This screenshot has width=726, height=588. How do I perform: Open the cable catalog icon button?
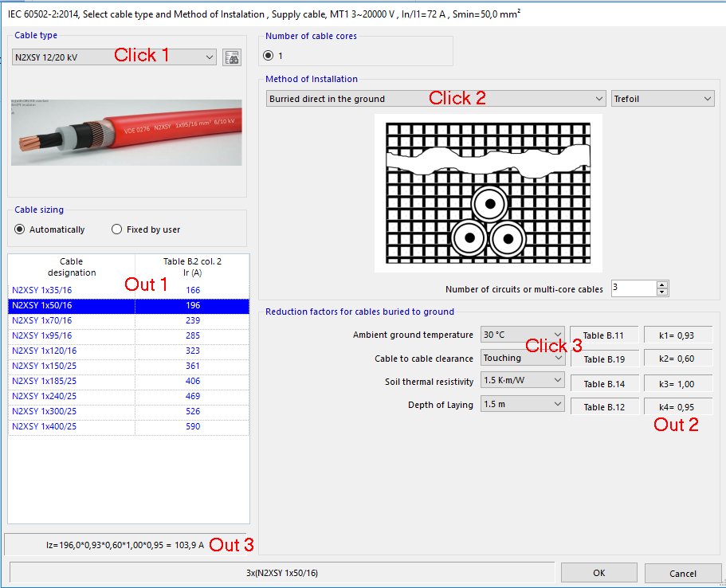point(232,57)
